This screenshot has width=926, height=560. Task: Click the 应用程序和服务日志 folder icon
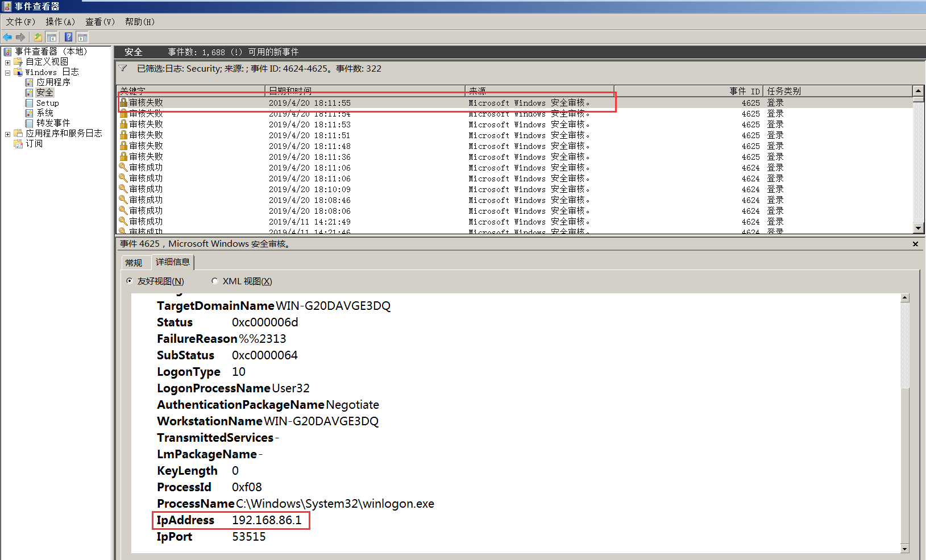click(x=18, y=133)
